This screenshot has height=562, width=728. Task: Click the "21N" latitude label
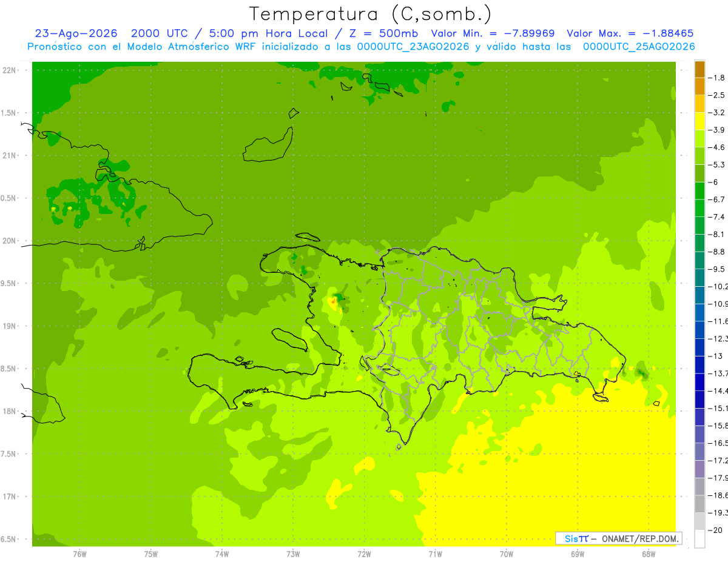click(x=10, y=156)
